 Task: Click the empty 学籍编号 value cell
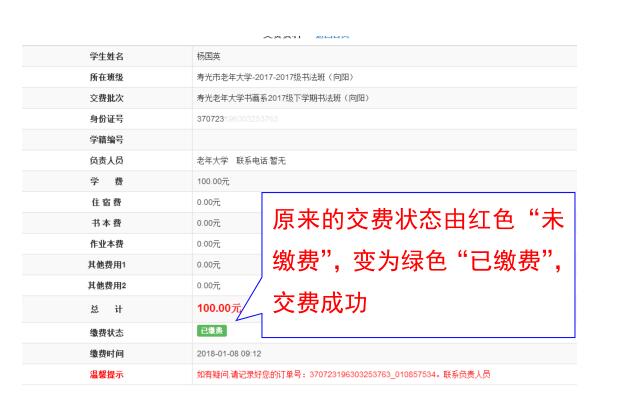380,139
